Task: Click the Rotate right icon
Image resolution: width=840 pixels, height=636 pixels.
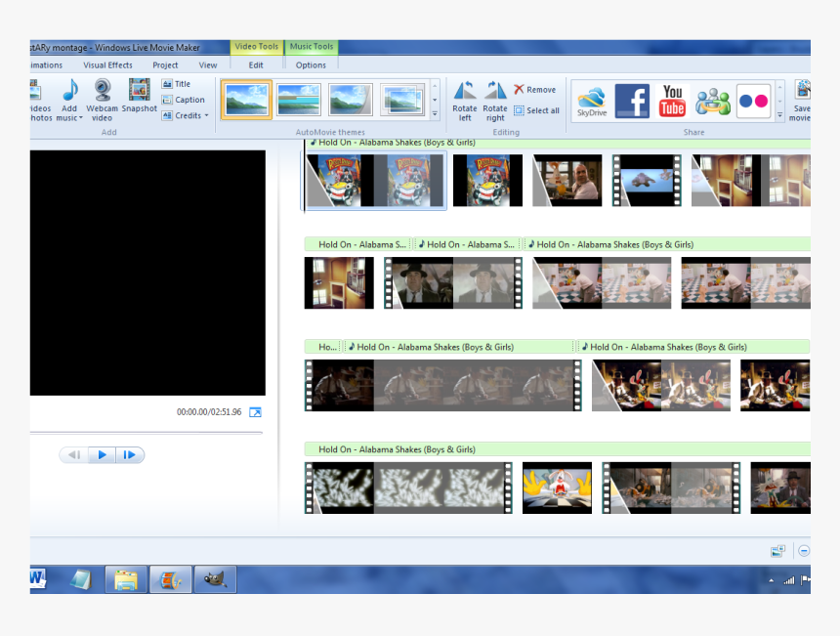Action: pos(495,90)
